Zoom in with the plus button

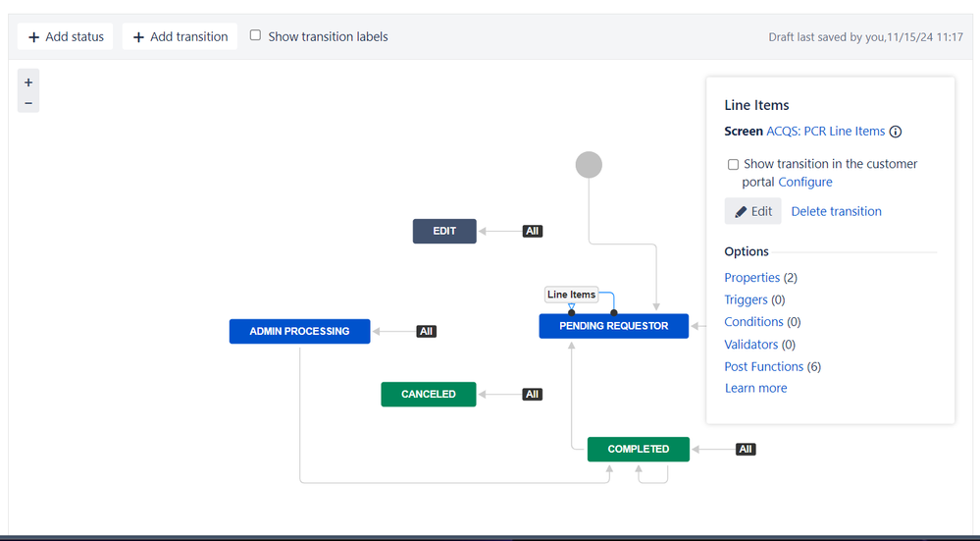tap(28, 81)
